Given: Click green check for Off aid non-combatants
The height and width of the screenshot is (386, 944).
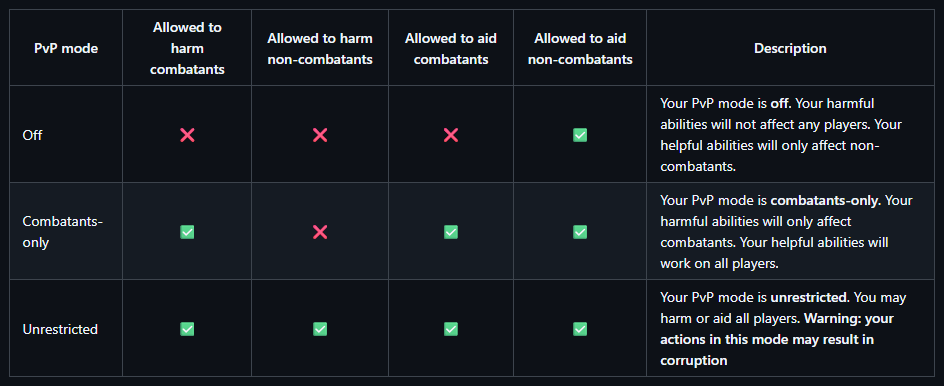Looking at the screenshot, I should pyautogui.click(x=580, y=135).
